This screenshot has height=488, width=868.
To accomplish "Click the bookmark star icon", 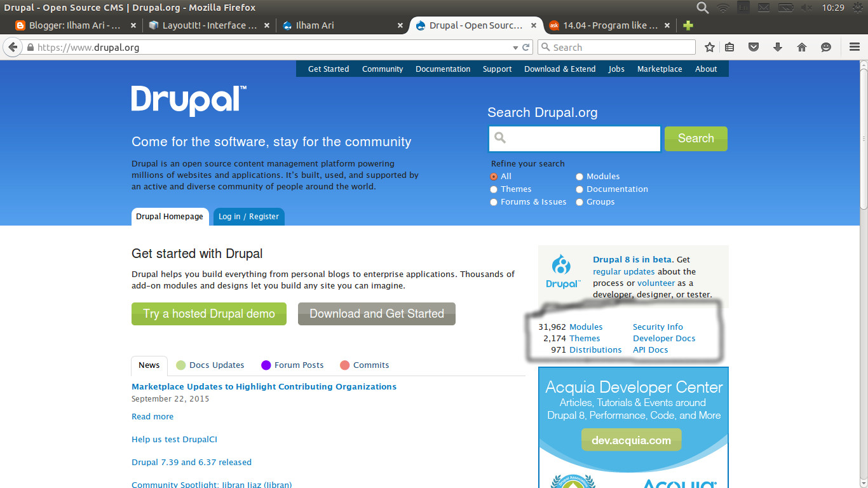I will (x=710, y=47).
